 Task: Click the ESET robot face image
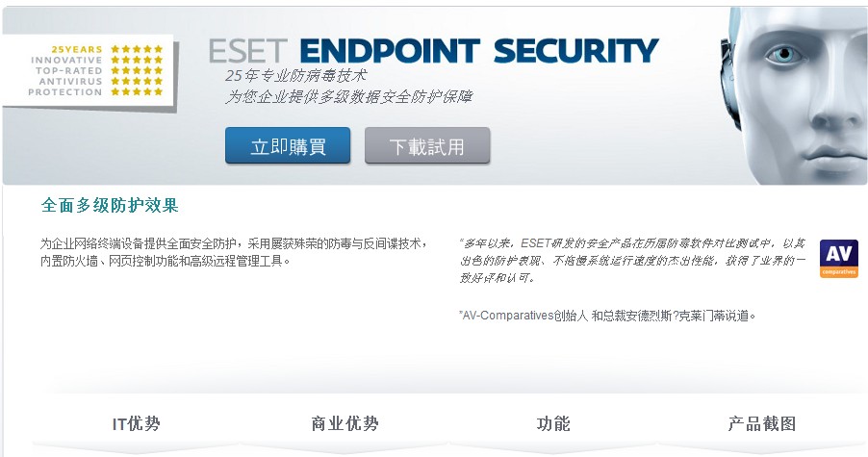coord(794,95)
